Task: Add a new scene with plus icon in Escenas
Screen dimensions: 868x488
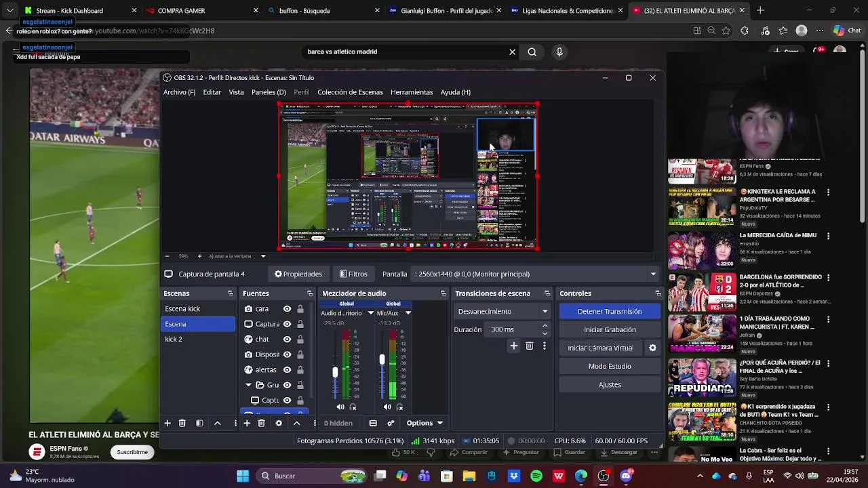Action: (x=167, y=423)
